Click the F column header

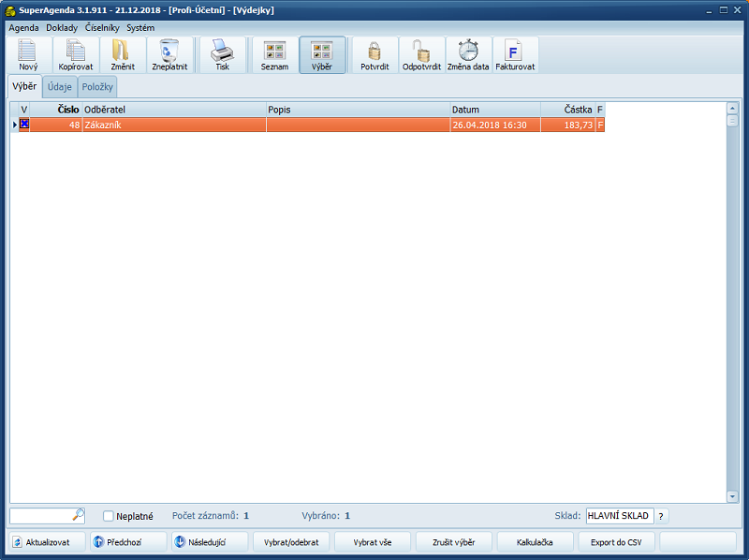click(600, 110)
